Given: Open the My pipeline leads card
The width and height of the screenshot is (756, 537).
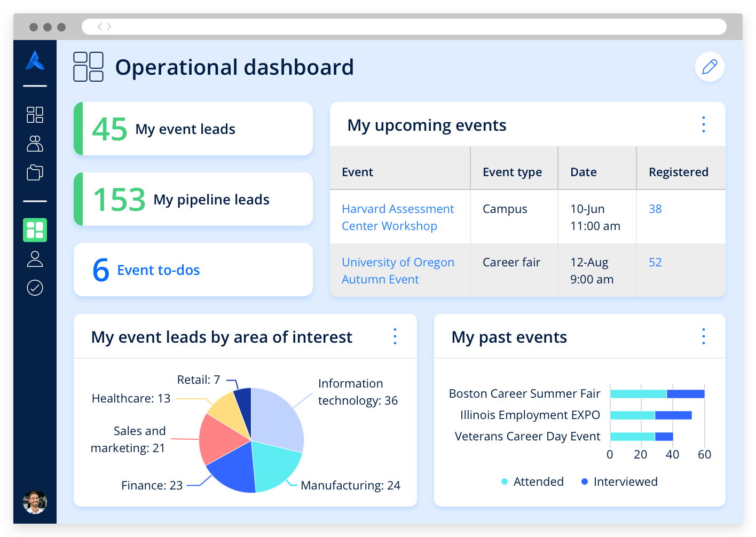Looking at the screenshot, I should (x=193, y=199).
